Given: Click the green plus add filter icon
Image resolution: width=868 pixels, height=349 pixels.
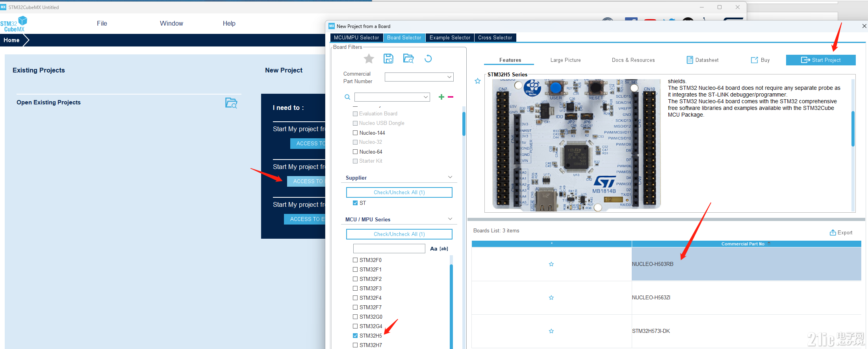Looking at the screenshot, I should (441, 97).
